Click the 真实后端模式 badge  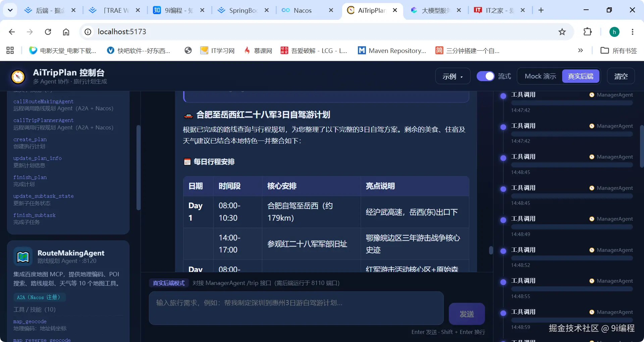tap(169, 283)
